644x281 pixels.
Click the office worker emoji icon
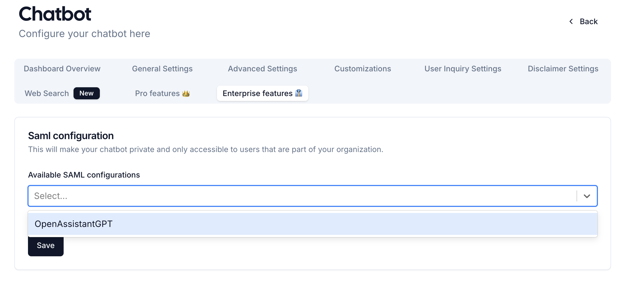click(299, 93)
